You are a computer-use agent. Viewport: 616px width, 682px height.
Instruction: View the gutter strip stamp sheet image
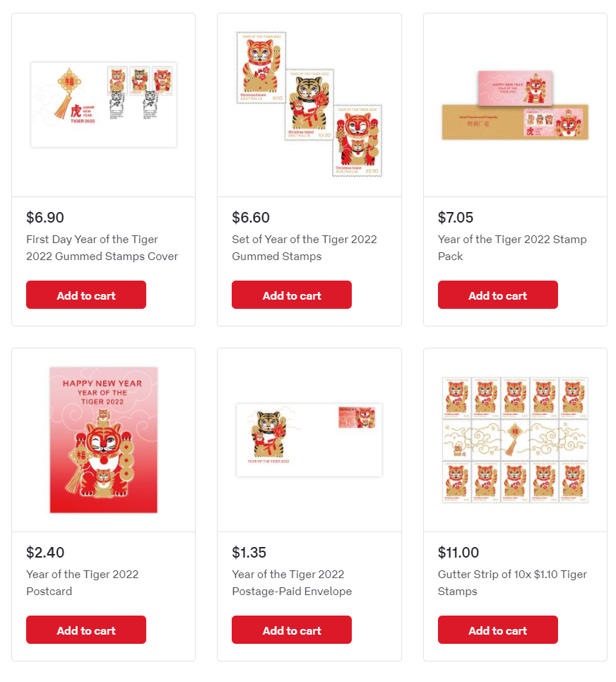515,440
